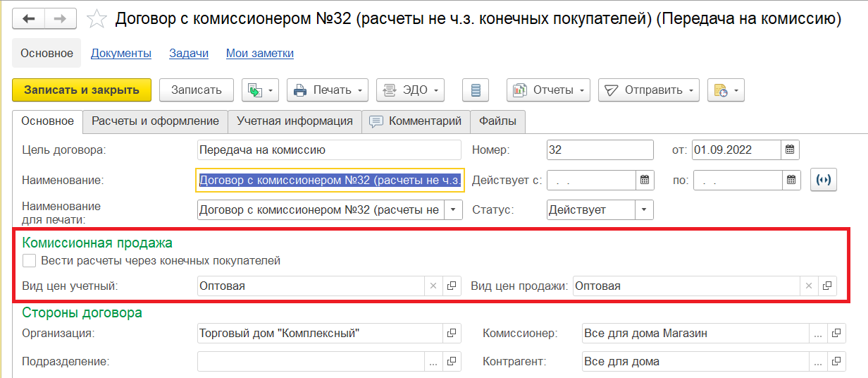Switch to the Файлы tab

pyautogui.click(x=497, y=121)
